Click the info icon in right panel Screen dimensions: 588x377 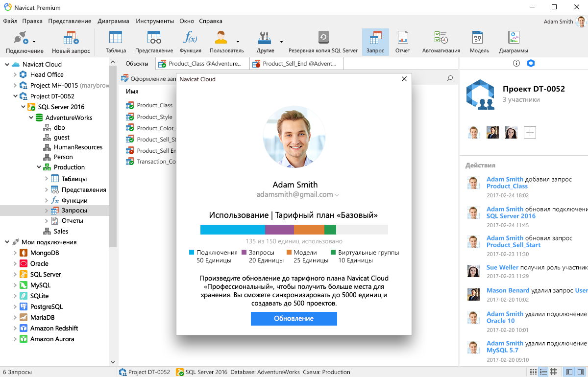point(516,63)
